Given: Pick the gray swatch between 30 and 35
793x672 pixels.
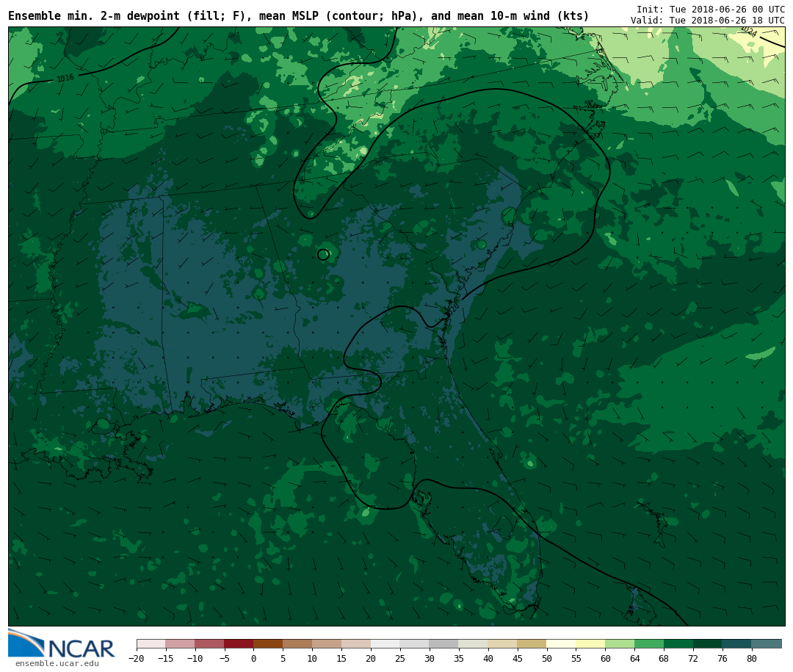Looking at the screenshot, I should (x=444, y=644).
